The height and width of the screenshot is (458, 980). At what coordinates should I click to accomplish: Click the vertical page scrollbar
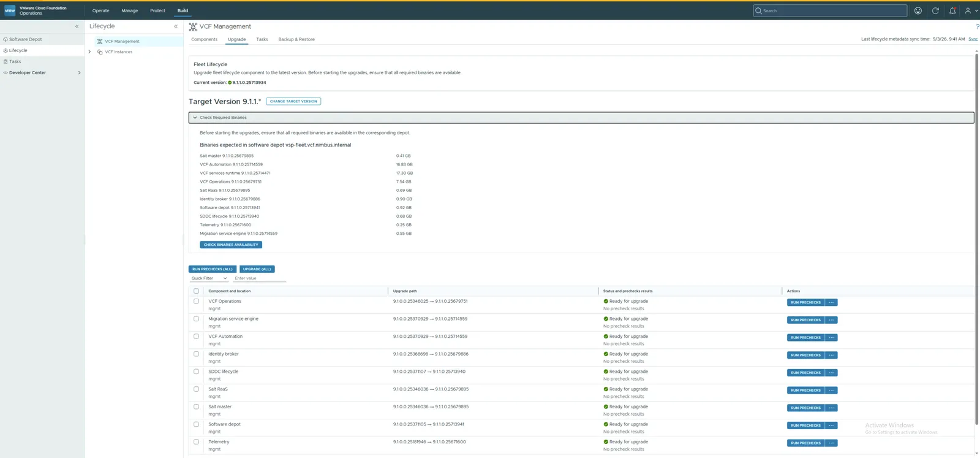coord(977,239)
